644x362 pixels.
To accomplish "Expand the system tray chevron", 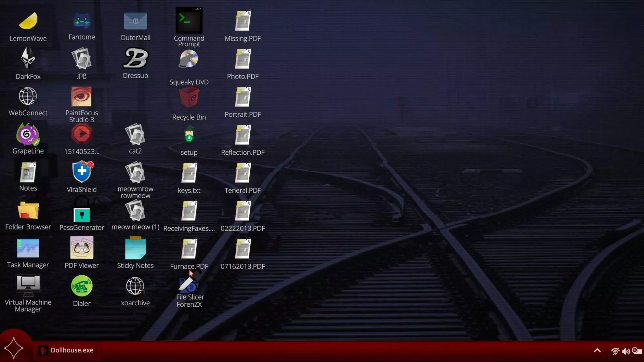I will [x=597, y=351].
